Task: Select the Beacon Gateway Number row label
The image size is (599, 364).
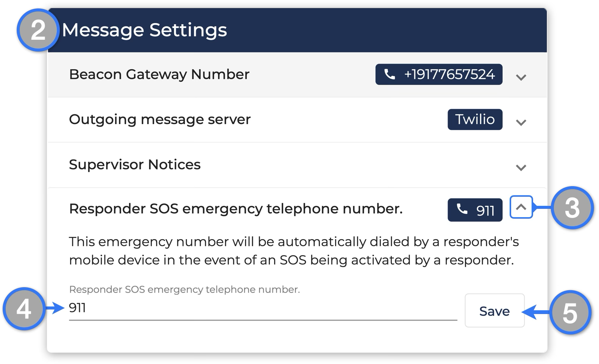Action: (159, 75)
